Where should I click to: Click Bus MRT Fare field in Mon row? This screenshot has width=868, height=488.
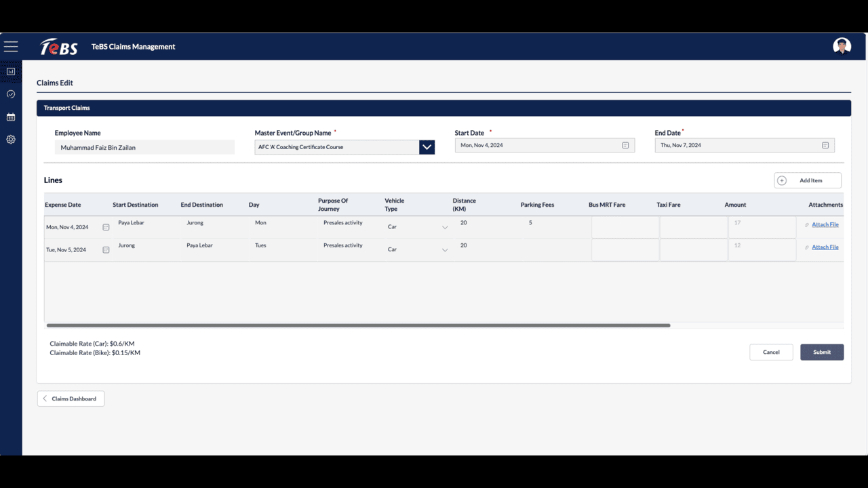click(625, 228)
